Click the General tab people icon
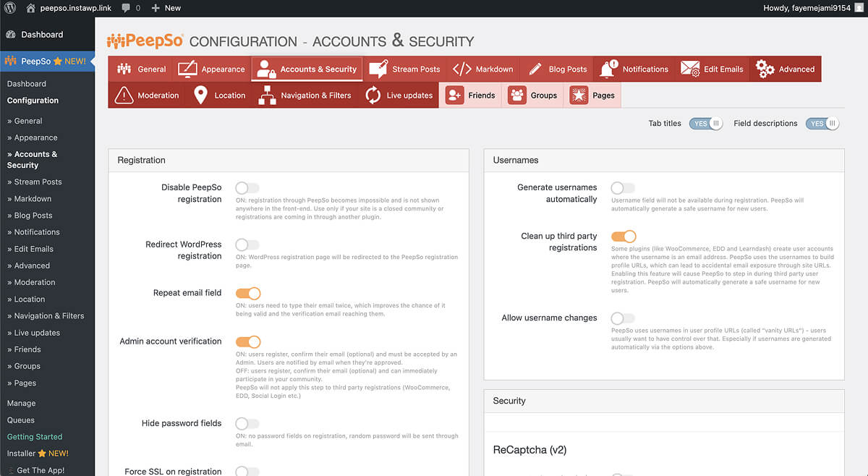 pos(124,69)
